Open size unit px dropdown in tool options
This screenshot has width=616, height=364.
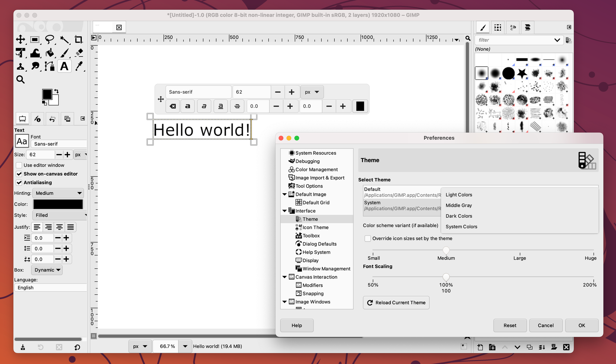[80, 154]
